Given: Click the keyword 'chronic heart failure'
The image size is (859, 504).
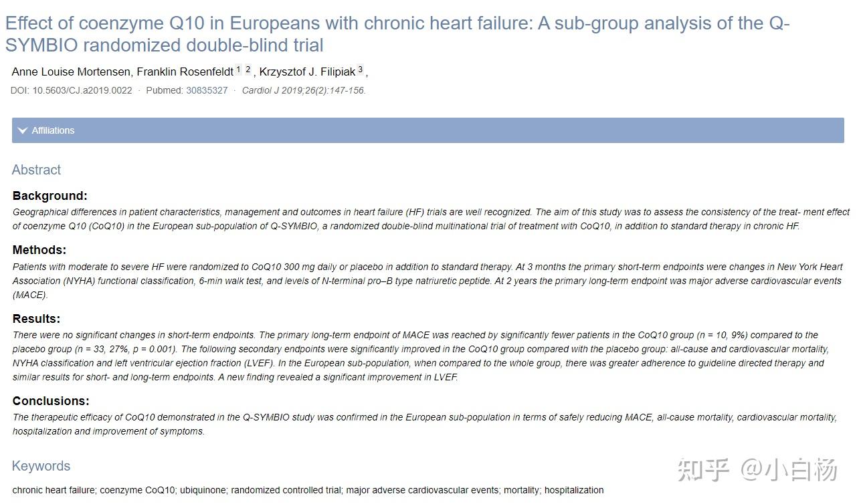Looking at the screenshot, I should click(x=54, y=490).
